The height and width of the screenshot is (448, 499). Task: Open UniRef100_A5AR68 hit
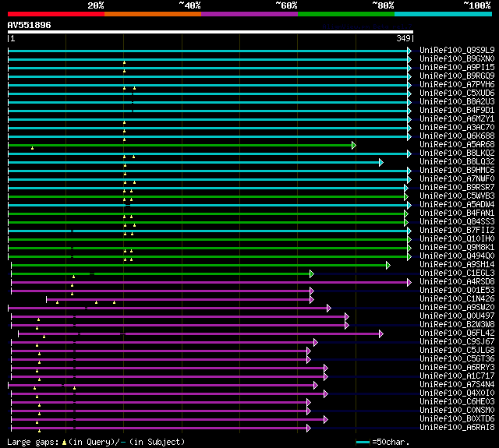click(457, 145)
